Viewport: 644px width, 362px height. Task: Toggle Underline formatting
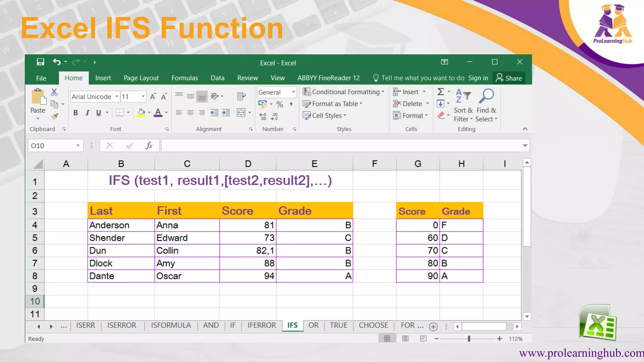(x=99, y=112)
